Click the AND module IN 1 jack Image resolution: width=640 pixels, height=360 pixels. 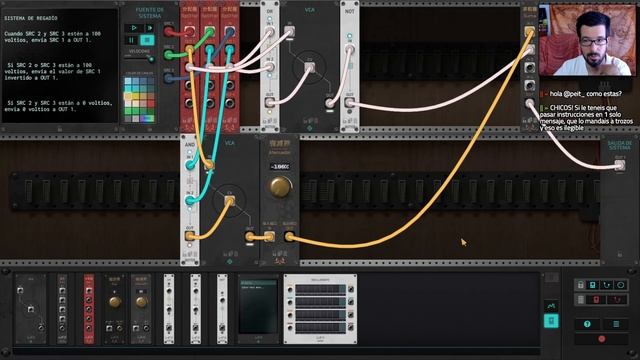[190, 165]
